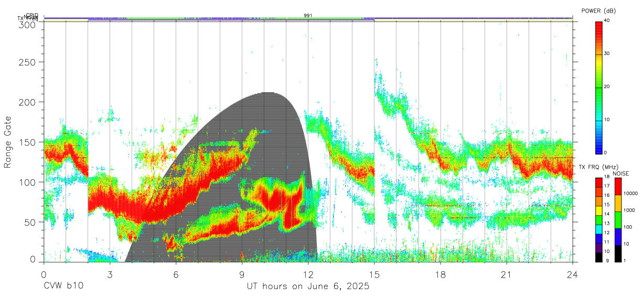Click the 3 tick on UT hours axis
The width and height of the screenshot is (644, 297).
110,274
